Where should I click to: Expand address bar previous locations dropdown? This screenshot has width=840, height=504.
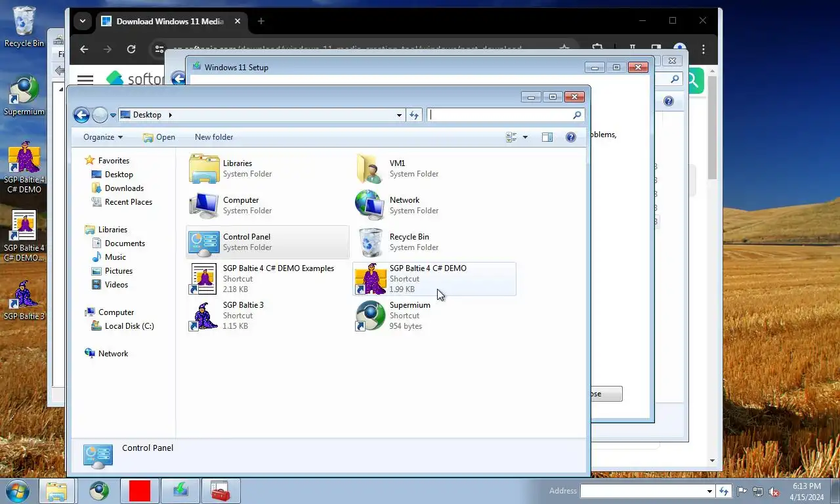pyautogui.click(x=399, y=115)
